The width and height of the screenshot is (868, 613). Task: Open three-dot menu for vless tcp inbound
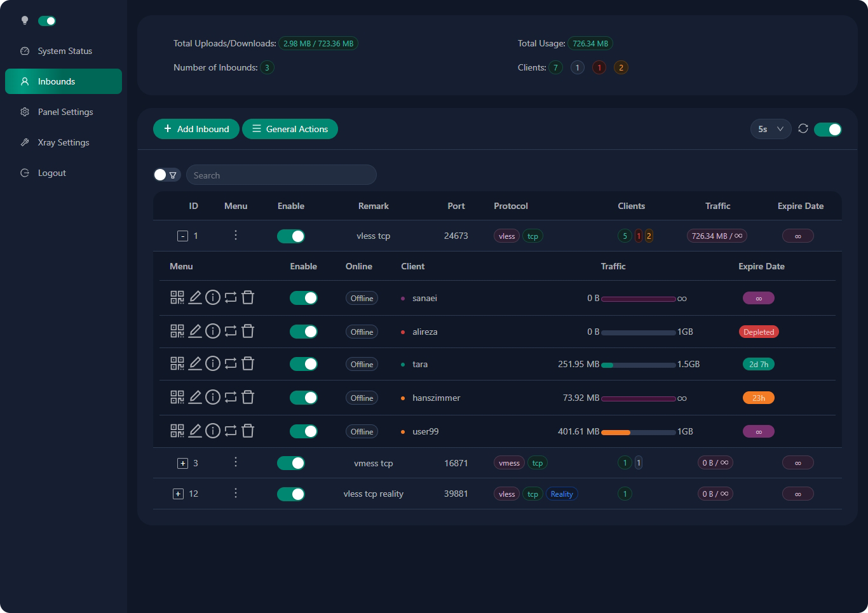236,236
